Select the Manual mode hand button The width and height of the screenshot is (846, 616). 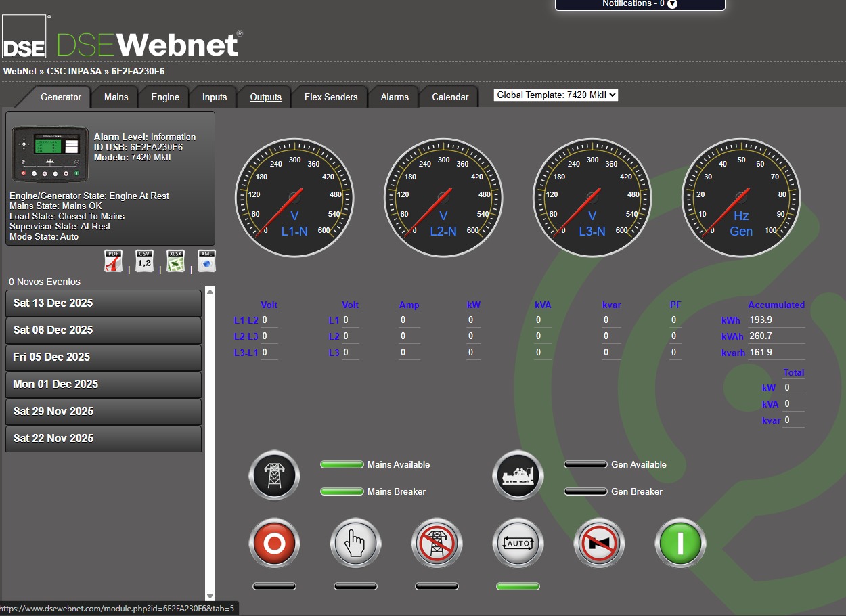click(x=355, y=544)
